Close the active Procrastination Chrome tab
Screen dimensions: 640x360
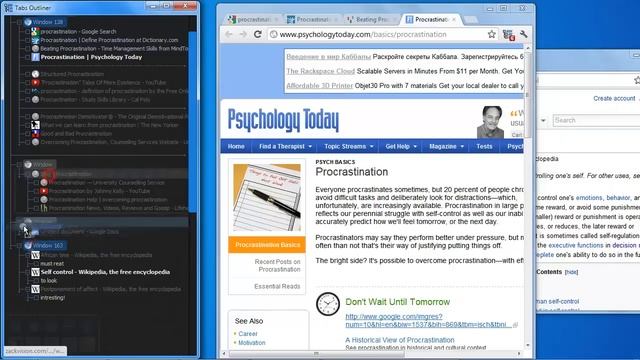coord(454,19)
